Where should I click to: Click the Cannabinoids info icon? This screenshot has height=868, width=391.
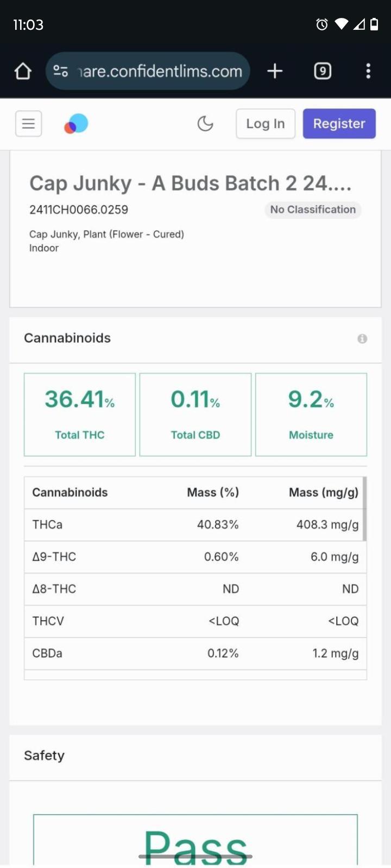[362, 339]
